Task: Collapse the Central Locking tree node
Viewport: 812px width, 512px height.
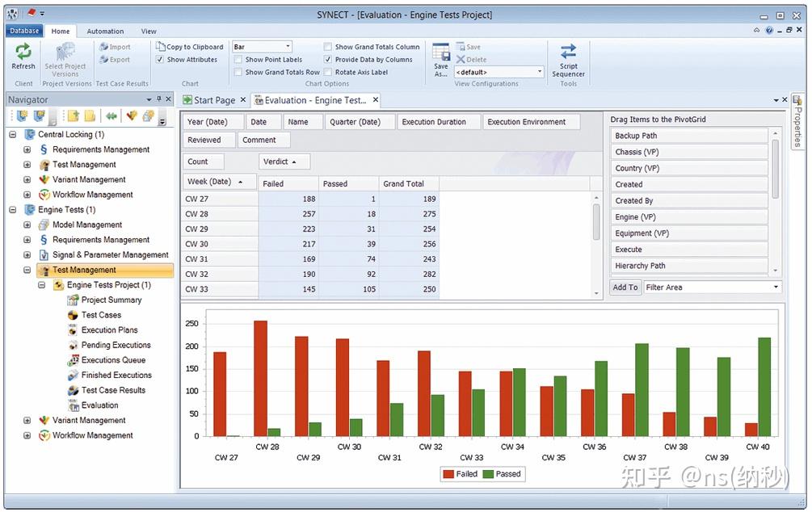Action: point(13,135)
